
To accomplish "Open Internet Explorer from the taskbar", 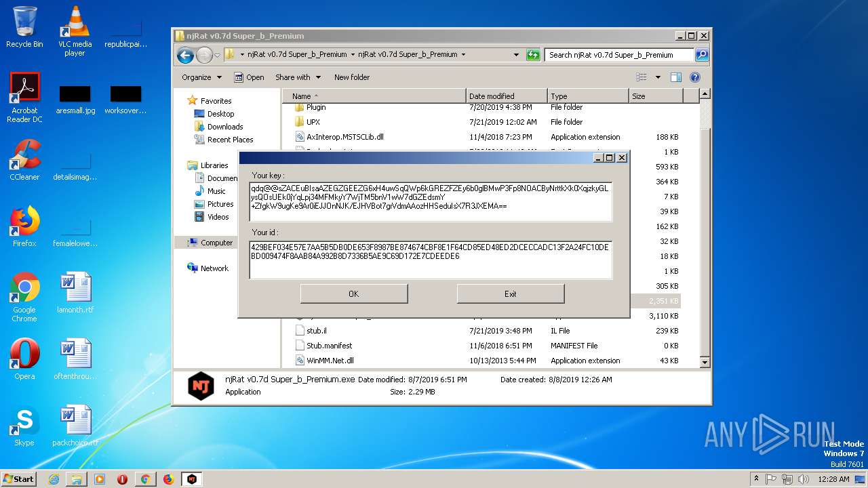I will point(54,479).
